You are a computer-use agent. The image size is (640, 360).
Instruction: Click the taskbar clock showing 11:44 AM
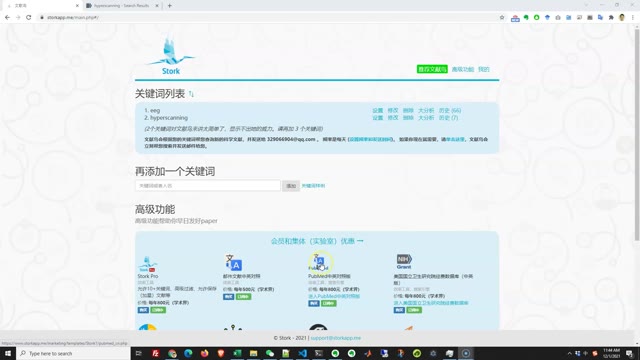[x=611, y=353]
